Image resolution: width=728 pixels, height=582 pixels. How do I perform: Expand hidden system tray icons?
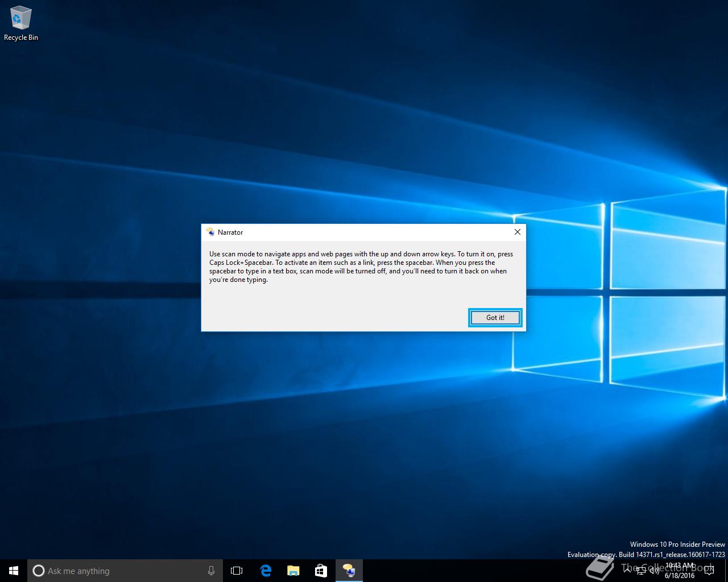[x=627, y=571]
